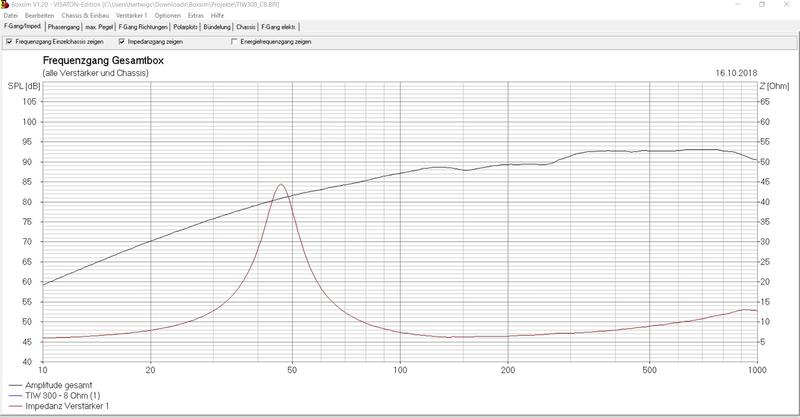Open the Hilfe menu

217,16
